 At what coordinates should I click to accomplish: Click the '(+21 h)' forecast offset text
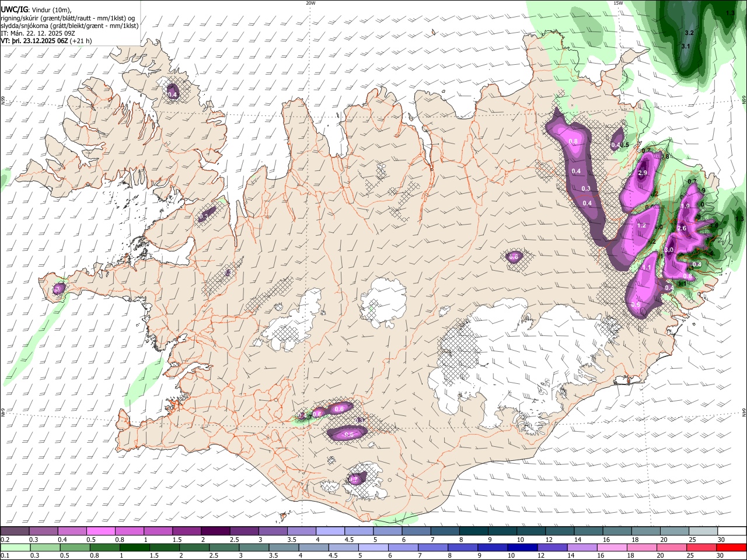80,41
